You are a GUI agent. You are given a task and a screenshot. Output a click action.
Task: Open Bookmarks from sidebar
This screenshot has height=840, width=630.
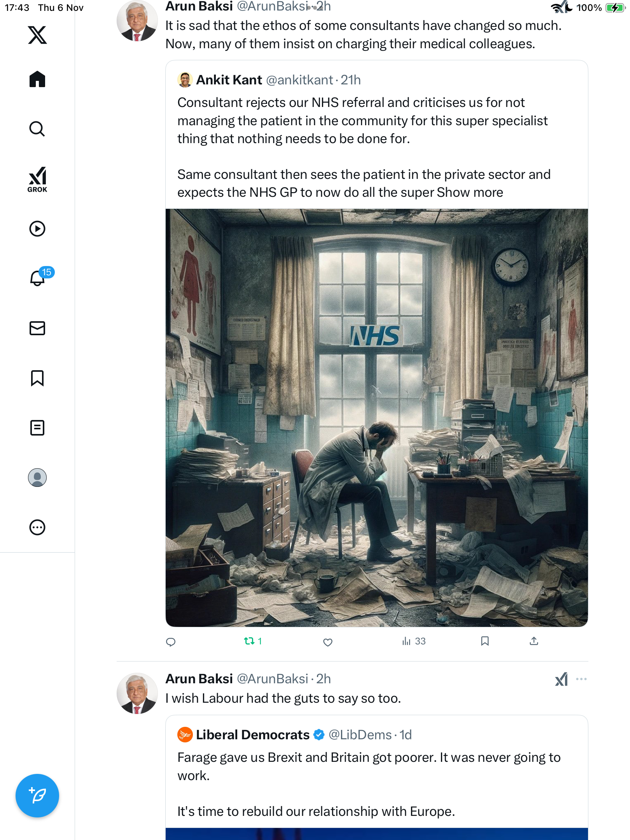37,378
